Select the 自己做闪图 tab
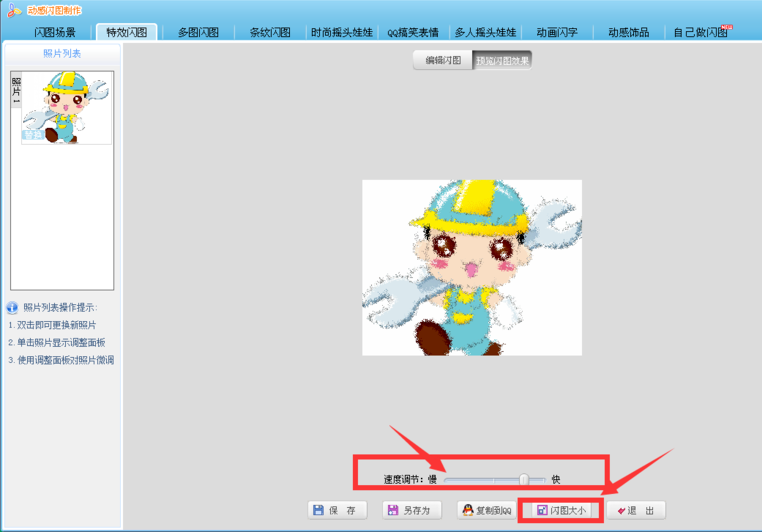 point(700,33)
